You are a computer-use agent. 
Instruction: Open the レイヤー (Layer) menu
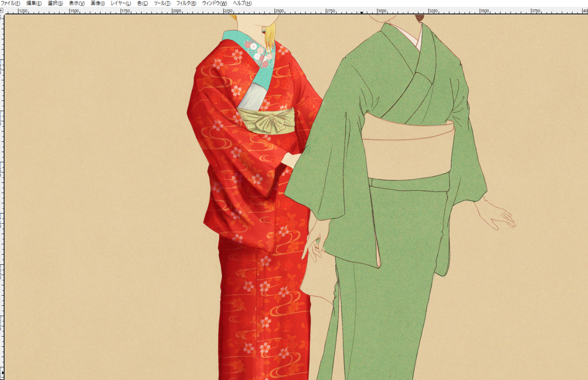[120, 3]
